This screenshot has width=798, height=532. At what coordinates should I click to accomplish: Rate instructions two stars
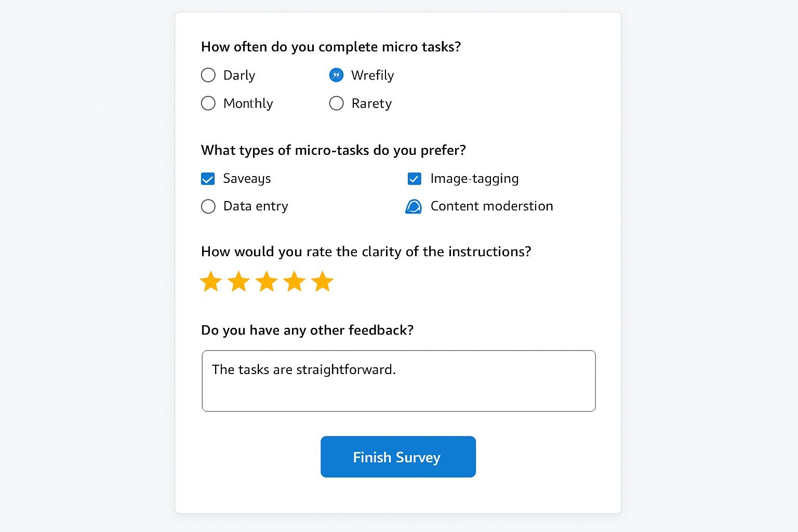point(239,282)
